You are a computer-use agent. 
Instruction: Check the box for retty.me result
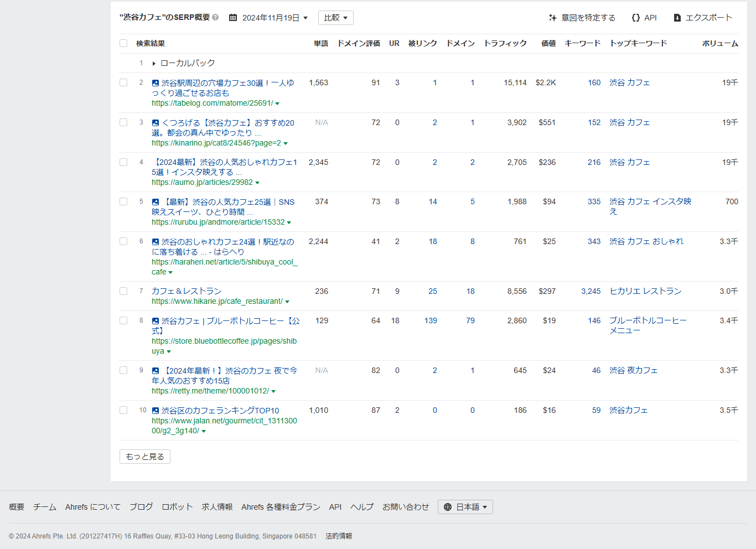123,370
